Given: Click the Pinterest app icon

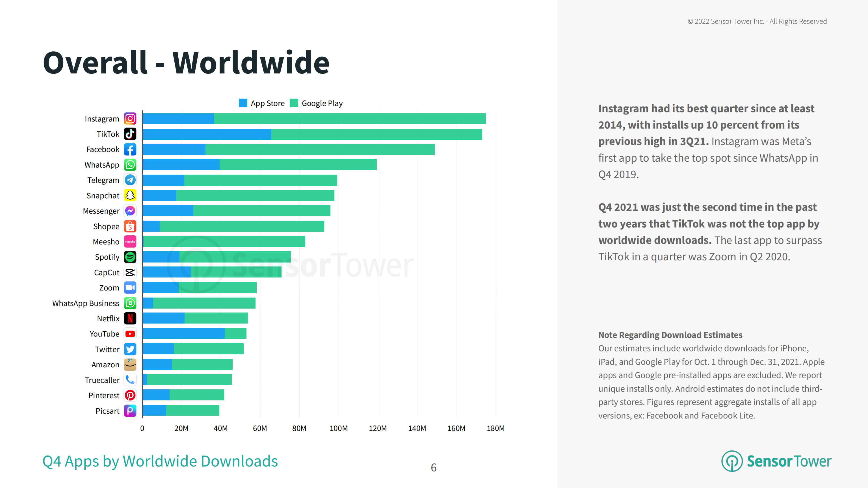Looking at the screenshot, I should click(130, 395).
